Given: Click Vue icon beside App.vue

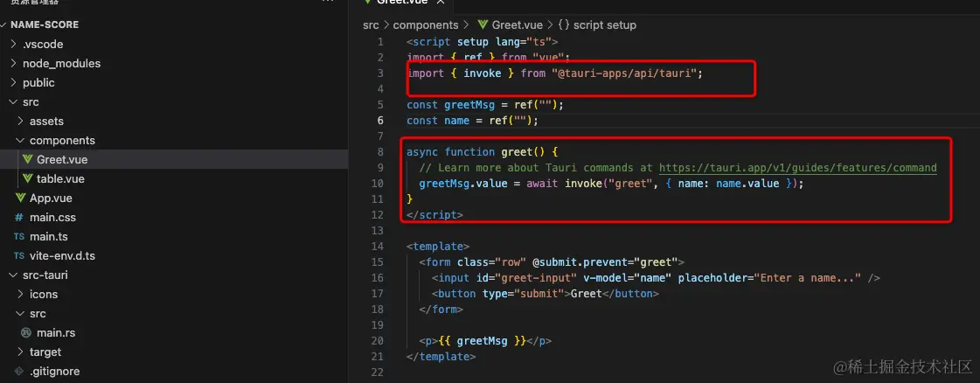Looking at the screenshot, I should (19, 198).
